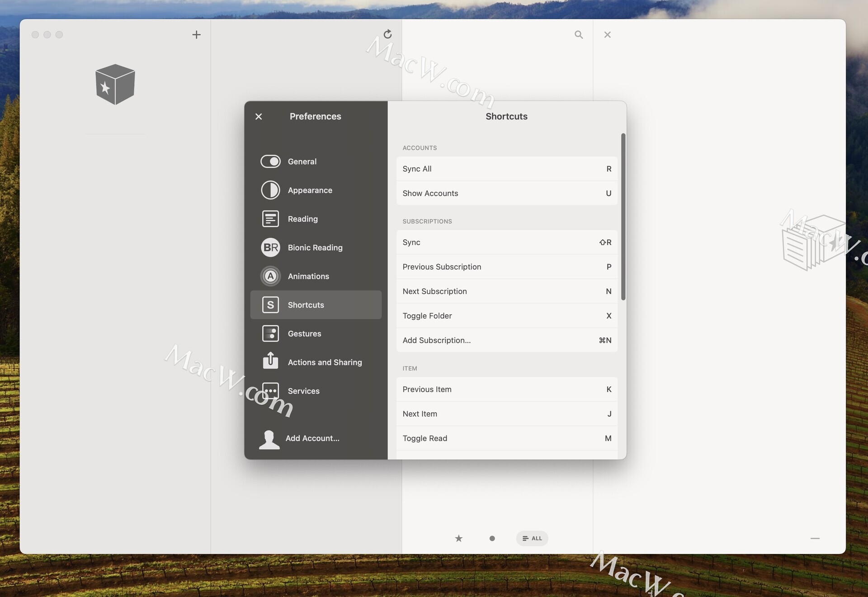This screenshot has height=597, width=868.
Task: Click the Toggle Folder shortcut row
Action: 506,316
